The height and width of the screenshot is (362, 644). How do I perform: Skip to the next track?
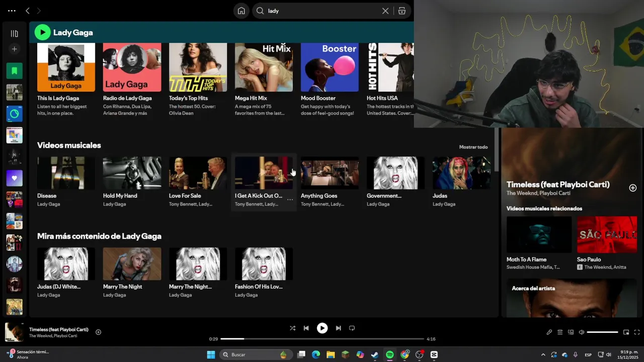coord(338,328)
